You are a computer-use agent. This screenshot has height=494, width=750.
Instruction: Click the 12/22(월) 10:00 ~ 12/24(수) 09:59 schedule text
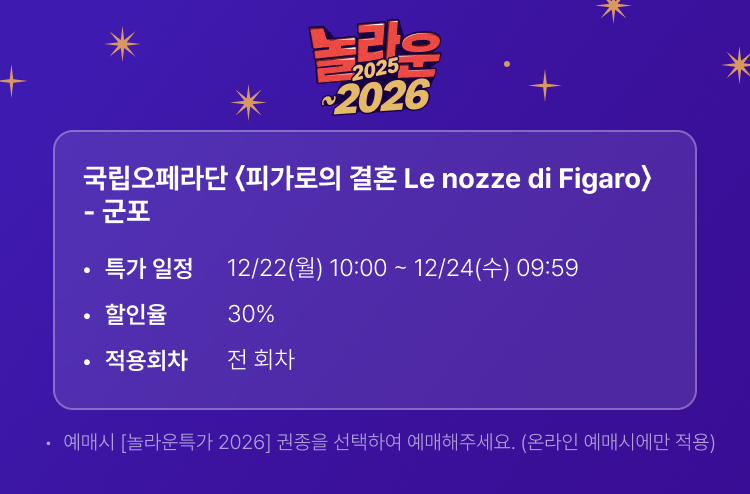[x=402, y=269]
